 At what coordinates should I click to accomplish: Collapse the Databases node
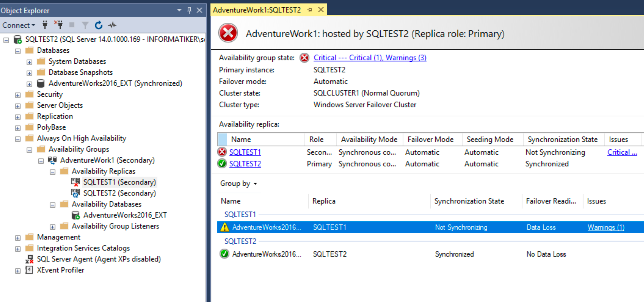(x=18, y=51)
